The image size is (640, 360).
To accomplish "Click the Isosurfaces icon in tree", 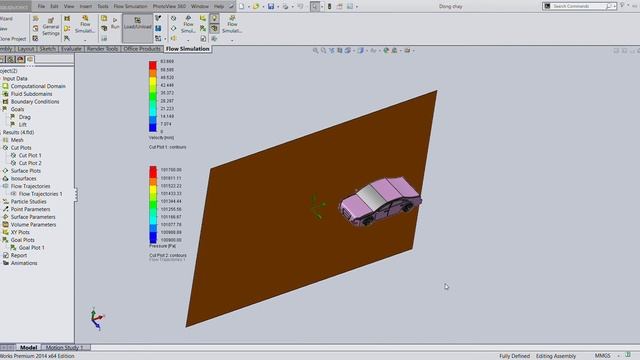I will pos(5,178).
